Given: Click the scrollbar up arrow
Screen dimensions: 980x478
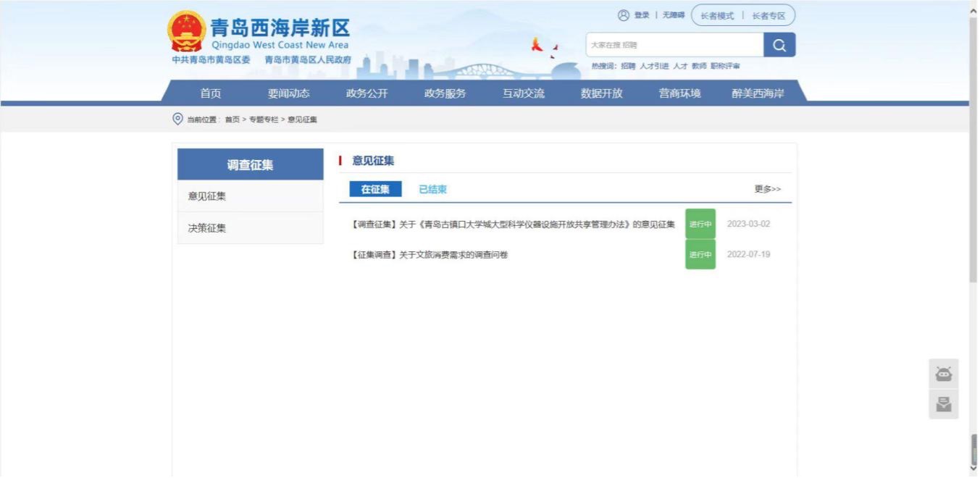Looking at the screenshot, I should pos(973,11).
